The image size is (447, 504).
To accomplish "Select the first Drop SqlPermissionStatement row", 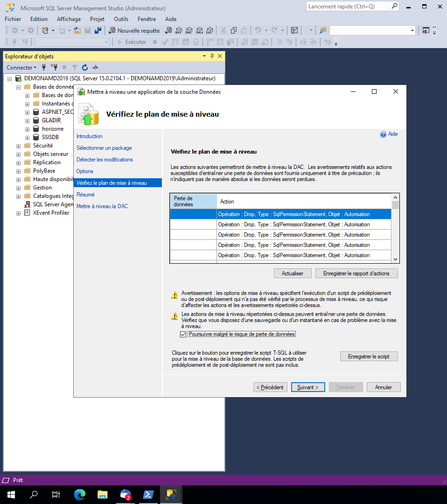I will [280, 214].
